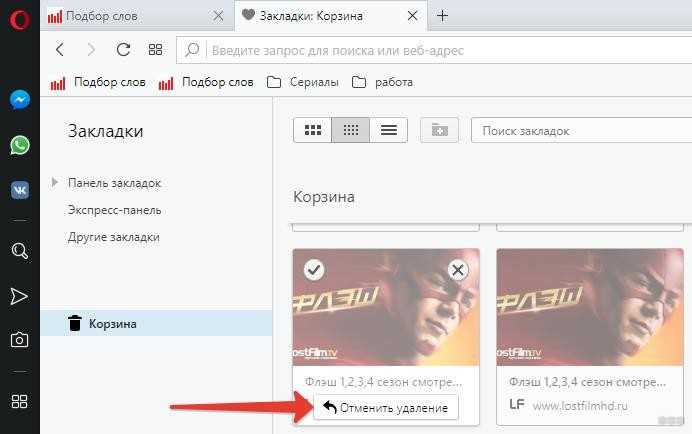
Task: Open Сериалы bookmarks folder
Action: pyautogui.click(x=303, y=83)
